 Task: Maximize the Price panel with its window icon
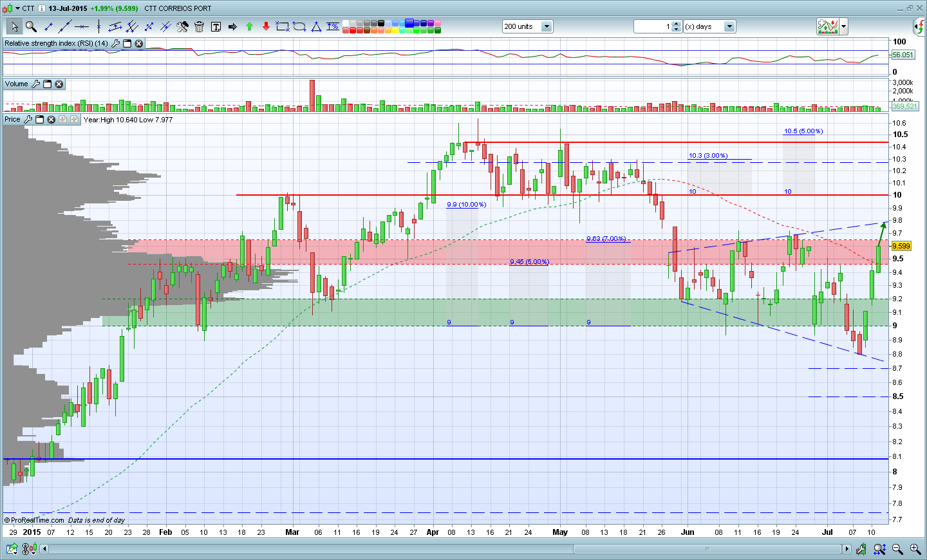coord(39,120)
